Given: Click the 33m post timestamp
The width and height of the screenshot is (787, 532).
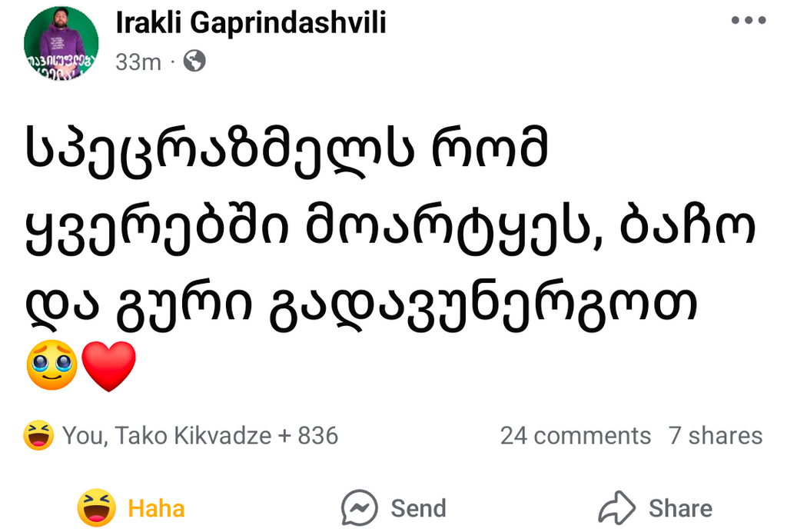Looking at the screenshot, I should (x=138, y=62).
